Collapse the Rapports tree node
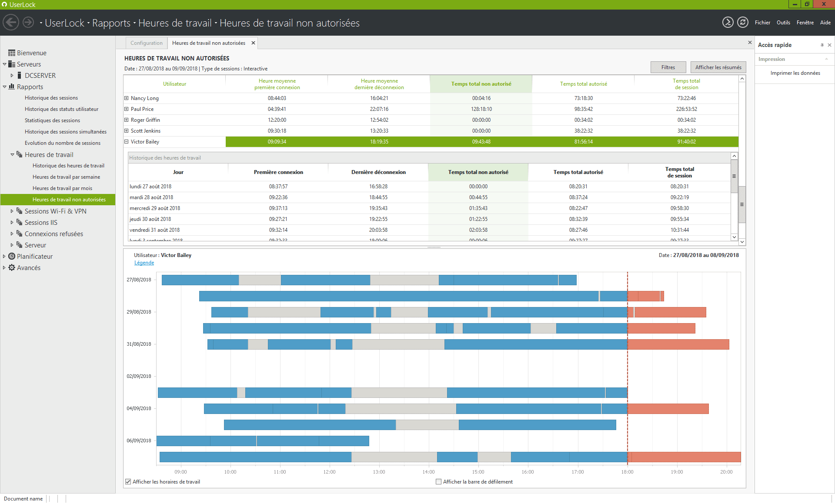835x504 pixels. pos(4,87)
